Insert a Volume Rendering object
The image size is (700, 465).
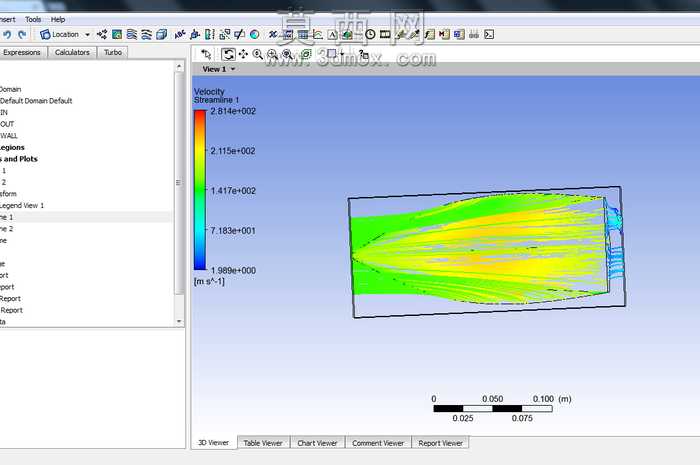click(162, 34)
